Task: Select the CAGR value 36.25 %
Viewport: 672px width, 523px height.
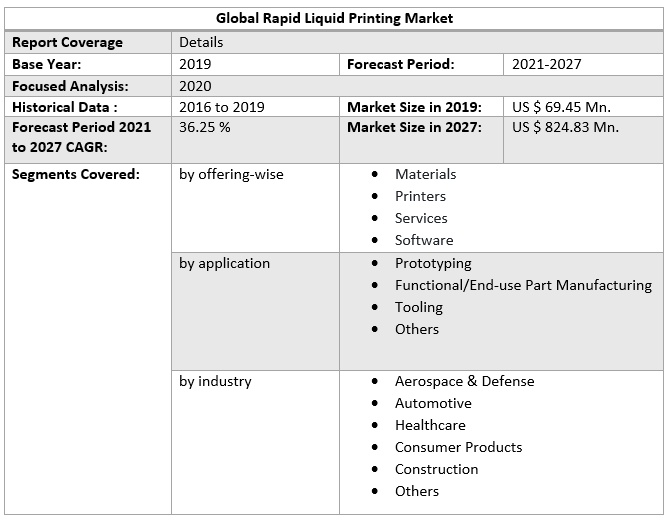Action: click(205, 127)
